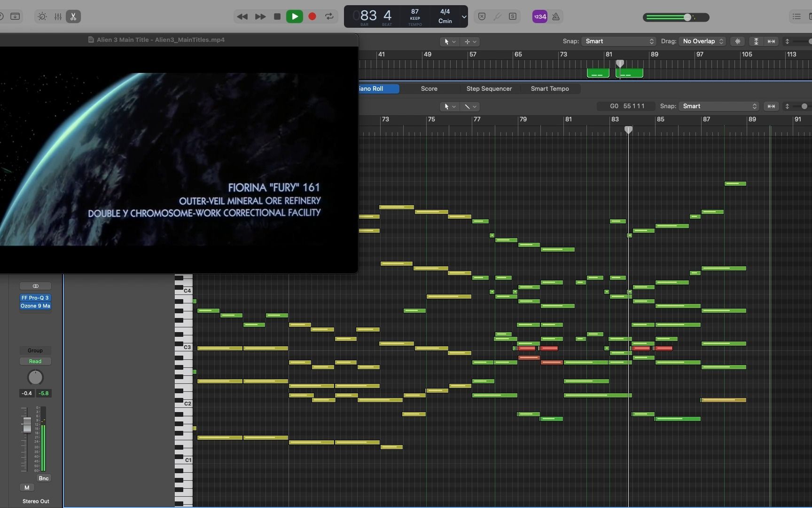Open the Drag No Overlap dropdown
Viewport: 812px width, 508px height.
703,41
